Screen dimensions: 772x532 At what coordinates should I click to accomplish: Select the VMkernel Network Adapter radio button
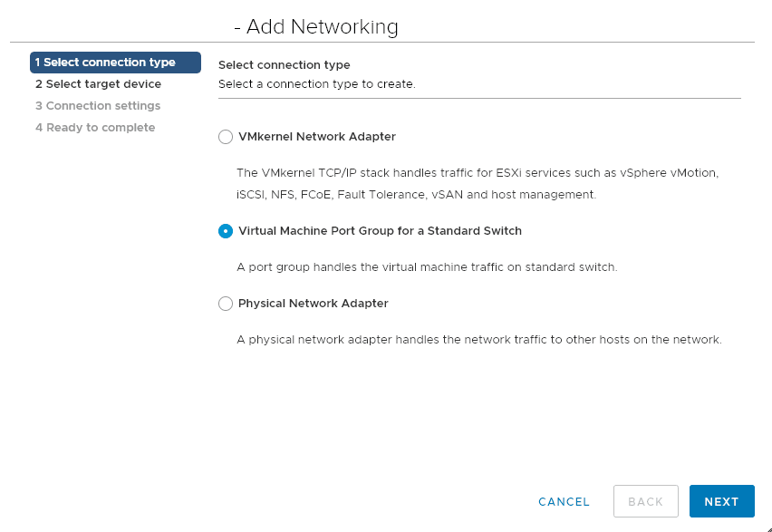(226, 137)
